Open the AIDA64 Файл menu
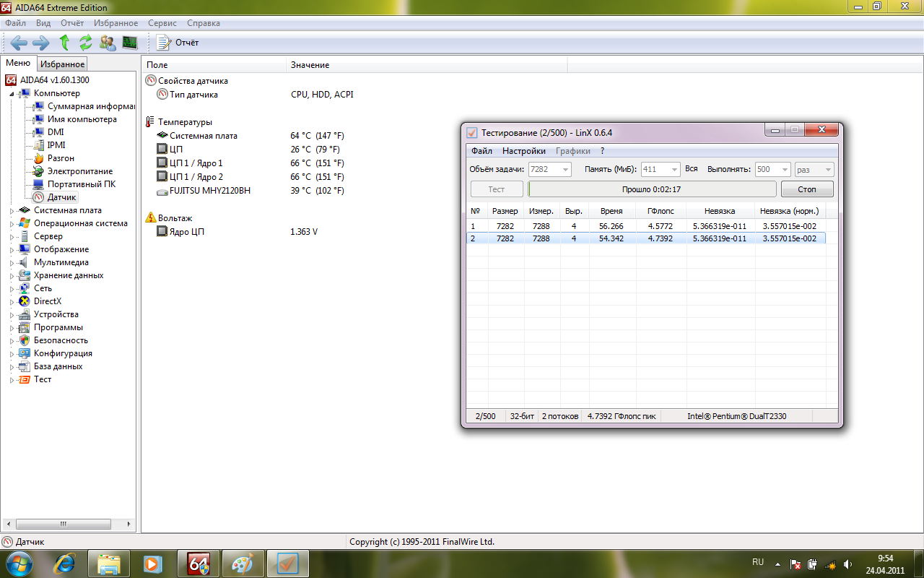This screenshot has height=578, width=924. 15,23
